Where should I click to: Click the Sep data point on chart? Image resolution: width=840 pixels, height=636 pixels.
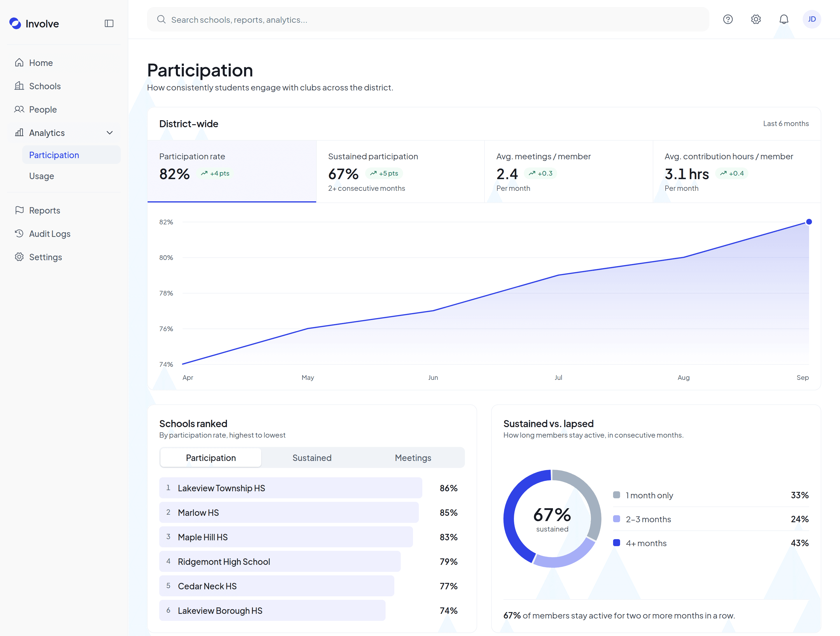[809, 222]
